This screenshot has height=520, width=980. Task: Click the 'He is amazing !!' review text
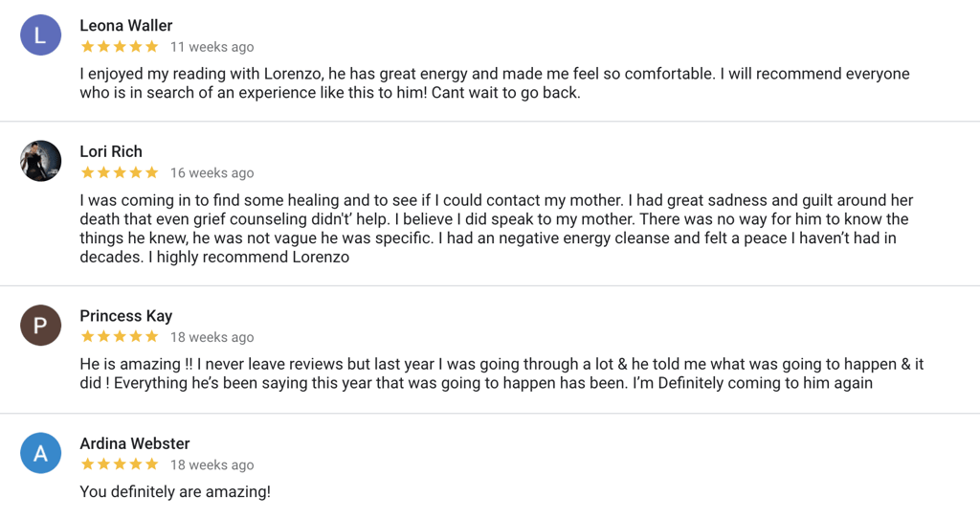click(x=501, y=373)
